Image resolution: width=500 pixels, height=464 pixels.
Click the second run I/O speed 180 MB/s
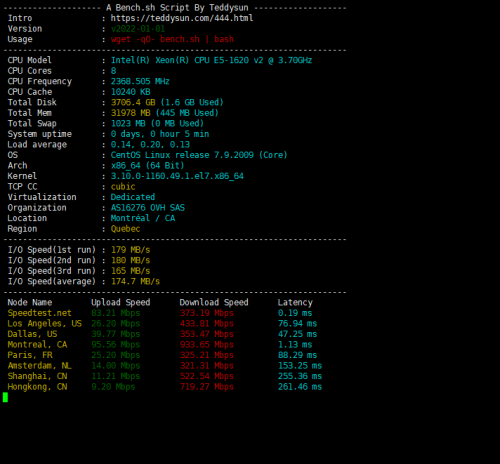click(x=130, y=260)
